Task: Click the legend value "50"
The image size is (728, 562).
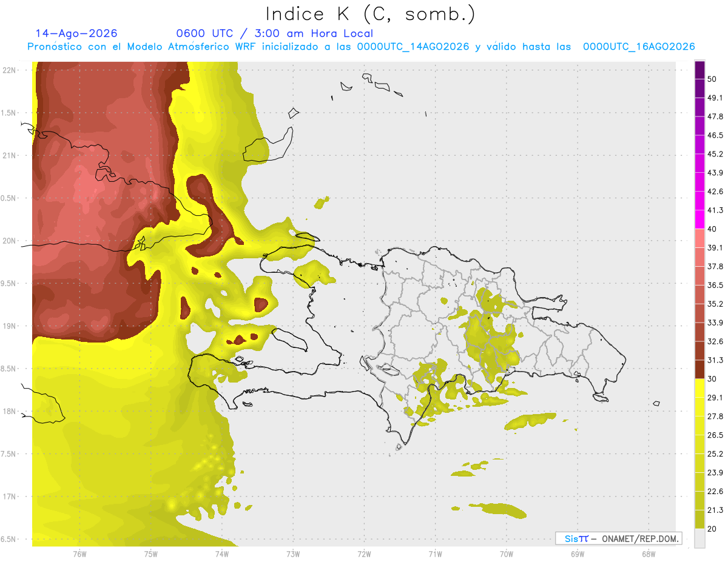Action: 712,79
